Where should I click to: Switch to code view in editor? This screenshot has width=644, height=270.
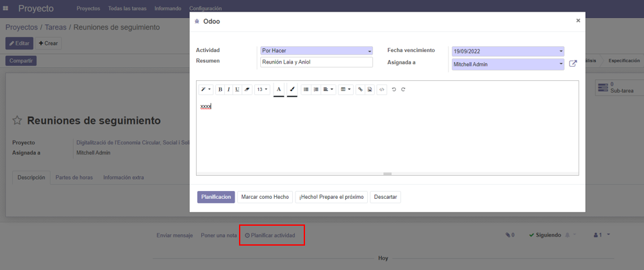tap(382, 89)
